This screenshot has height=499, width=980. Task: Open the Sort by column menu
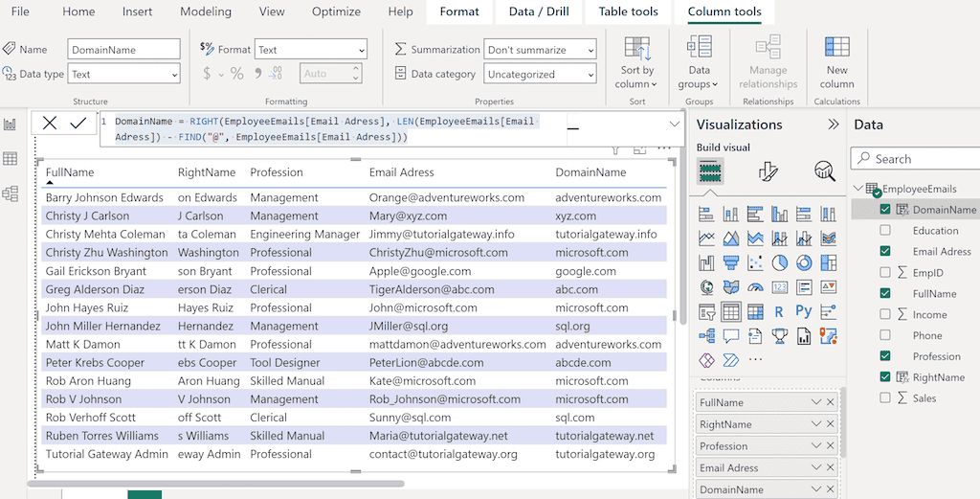point(636,62)
